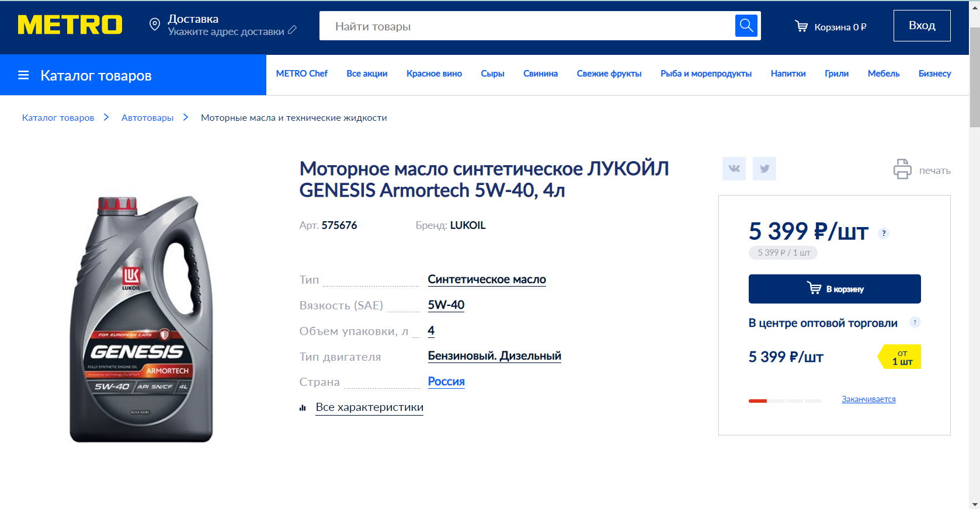Open the Бизнесу menu item
The image size is (980, 509).
[x=934, y=74]
